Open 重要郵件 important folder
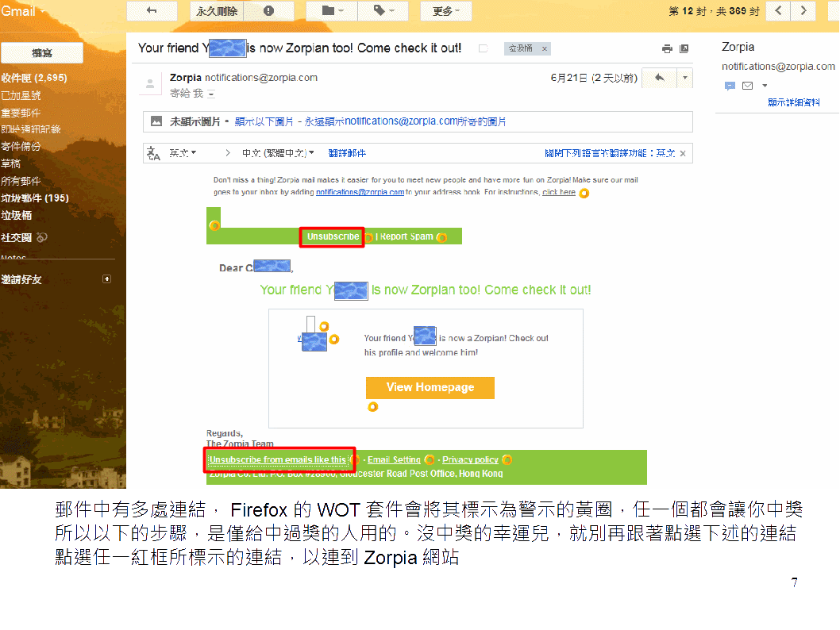The width and height of the screenshot is (840, 630). pos(21,113)
